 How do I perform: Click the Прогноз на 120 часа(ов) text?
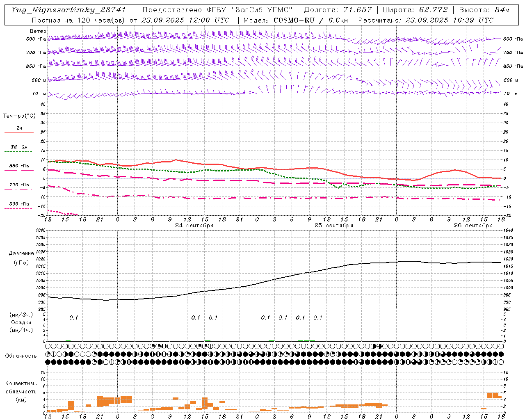pos(78,20)
